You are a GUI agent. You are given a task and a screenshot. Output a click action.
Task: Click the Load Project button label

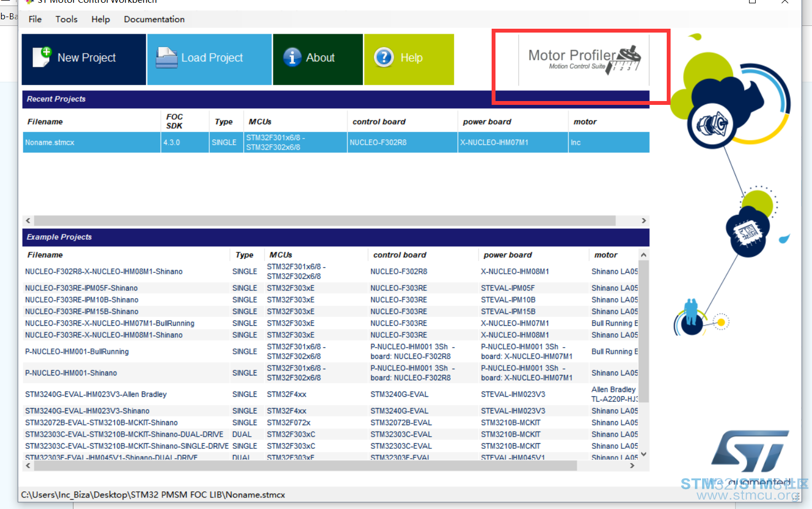(212, 58)
